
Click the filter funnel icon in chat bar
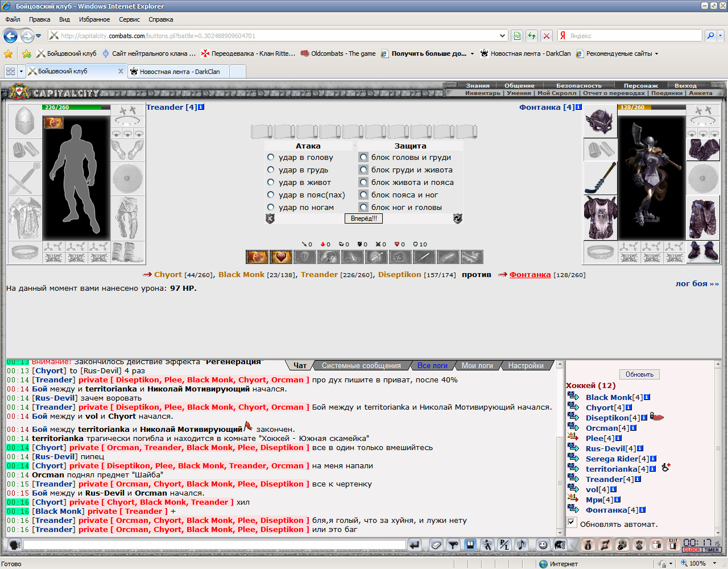[x=453, y=545]
